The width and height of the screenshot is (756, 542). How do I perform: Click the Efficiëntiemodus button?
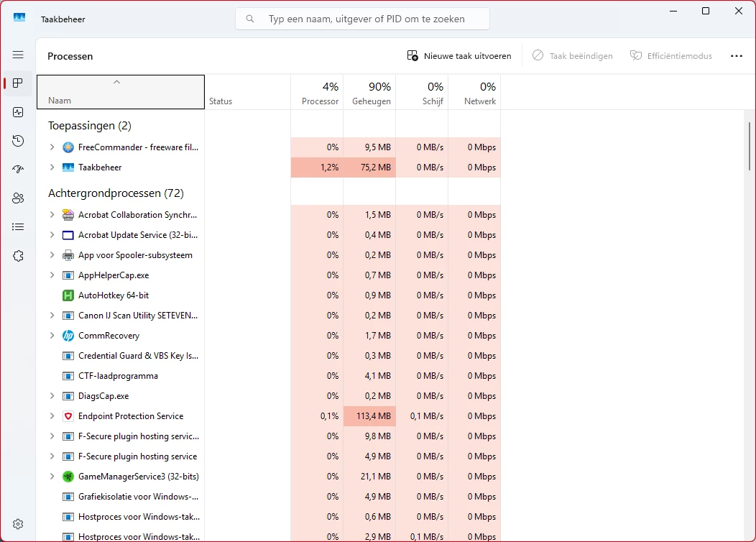670,56
